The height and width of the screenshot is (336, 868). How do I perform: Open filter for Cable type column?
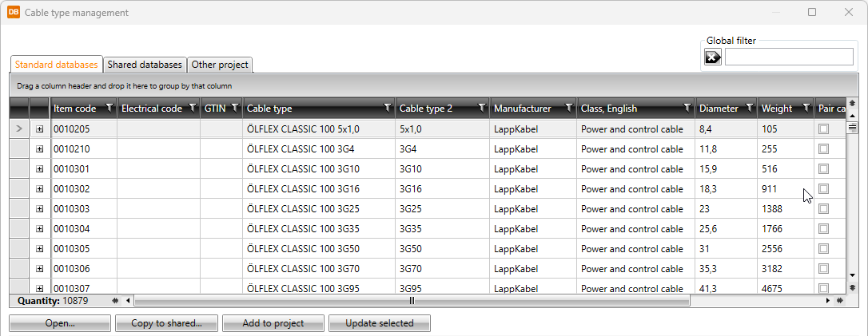tap(387, 109)
